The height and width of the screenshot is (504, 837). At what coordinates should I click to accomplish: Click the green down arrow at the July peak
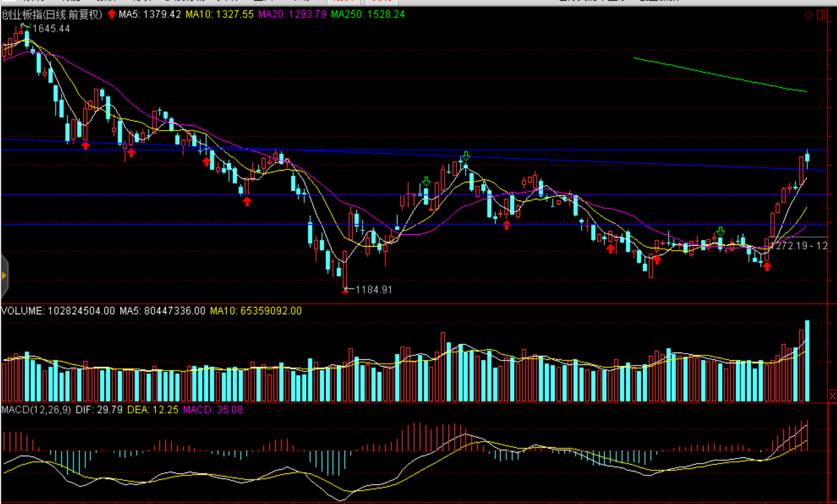pos(466,156)
